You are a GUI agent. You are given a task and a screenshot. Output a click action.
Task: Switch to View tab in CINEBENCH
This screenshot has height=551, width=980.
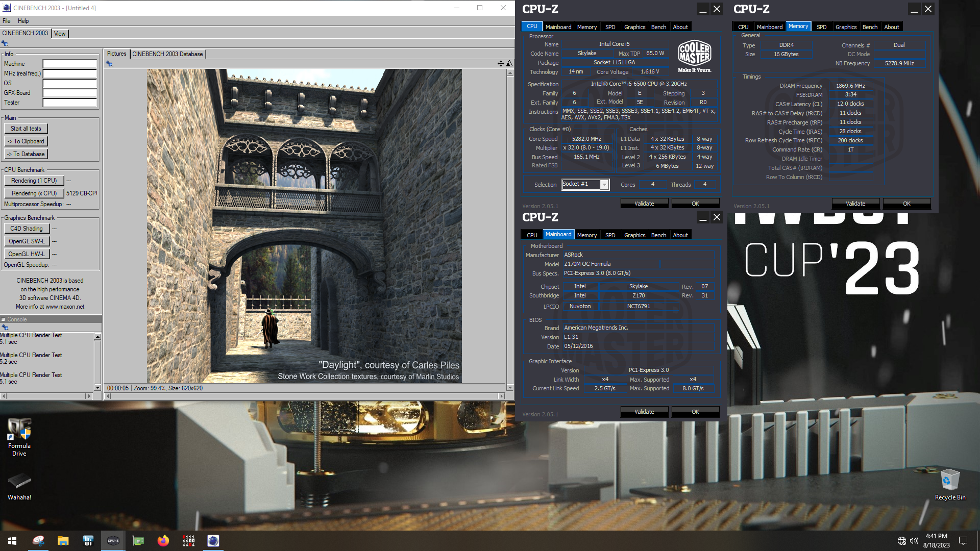60,34
